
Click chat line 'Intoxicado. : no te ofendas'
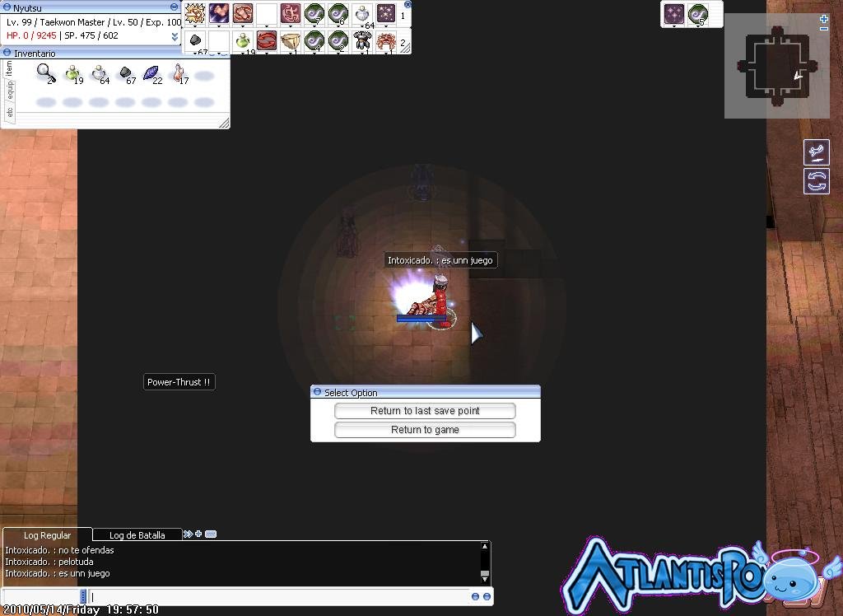click(x=59, y=550)
